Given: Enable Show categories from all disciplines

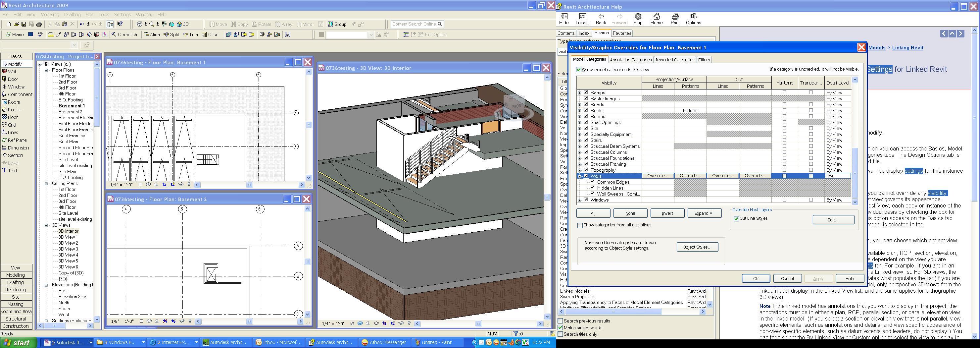Looking at the screenshot, I should pos(580,225).
